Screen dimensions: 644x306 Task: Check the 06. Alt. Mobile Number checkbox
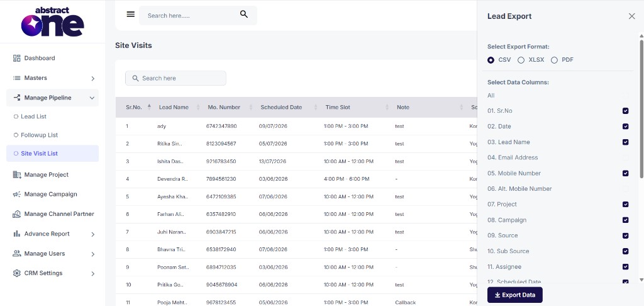tap(626, 189)
